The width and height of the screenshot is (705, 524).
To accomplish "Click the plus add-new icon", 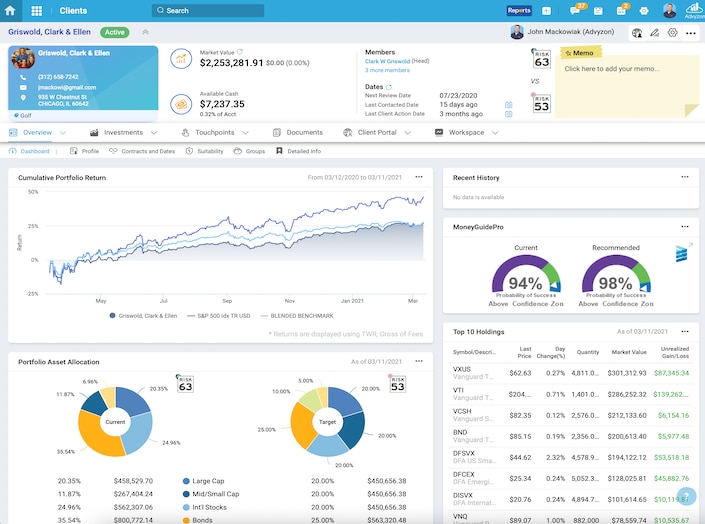I will point(546,11).
